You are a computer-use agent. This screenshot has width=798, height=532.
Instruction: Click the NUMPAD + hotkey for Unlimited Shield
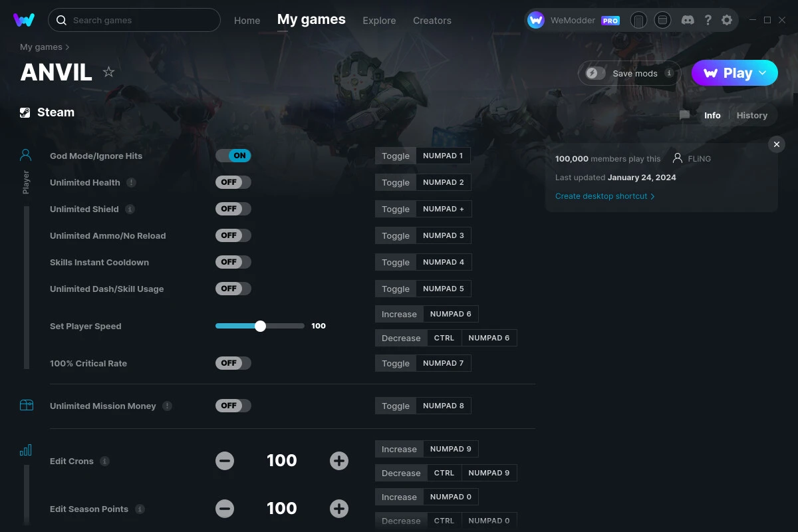pos(444,209)
